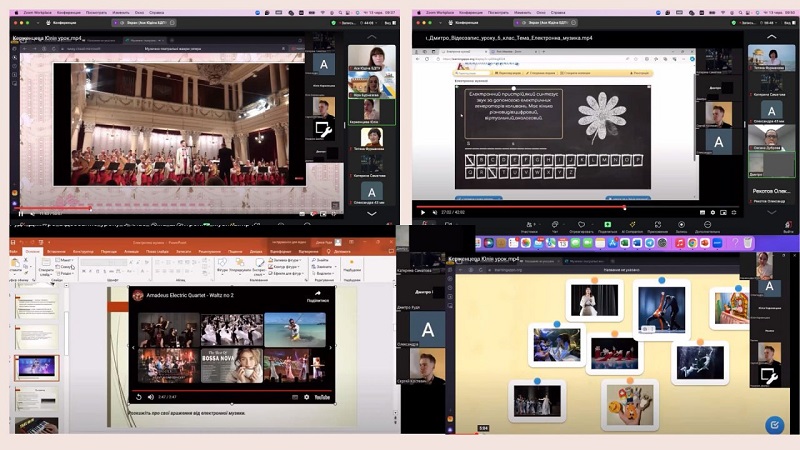Open Chrome in the macOS dock

(x=692, y=243)
